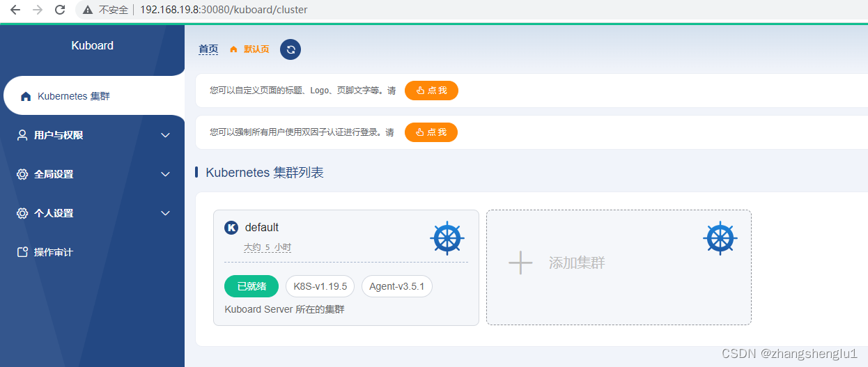Click the 添加集群 card
Viewport: 868px width, 367px height.
tap(619, 267)
